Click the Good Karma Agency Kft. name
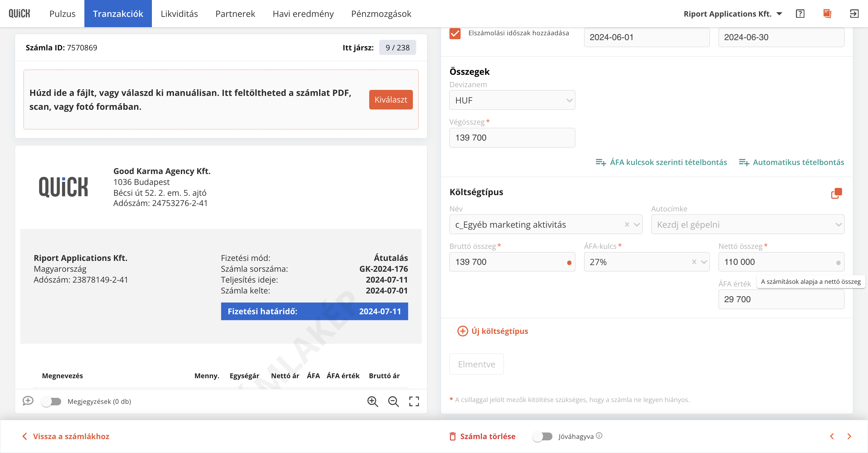The width and height of the screenshot is (868, 453). tap(162, 171)
